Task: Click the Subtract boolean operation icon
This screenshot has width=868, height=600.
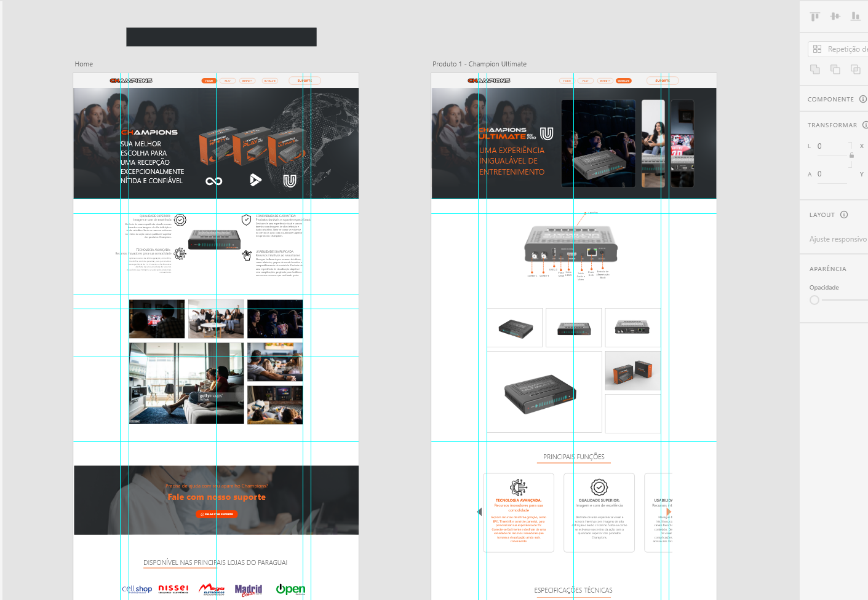Action: pos(835,69)
